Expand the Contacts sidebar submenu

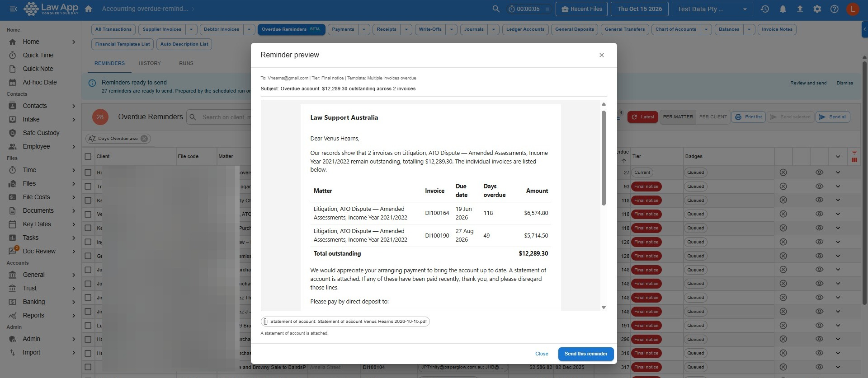pos(74,106)
